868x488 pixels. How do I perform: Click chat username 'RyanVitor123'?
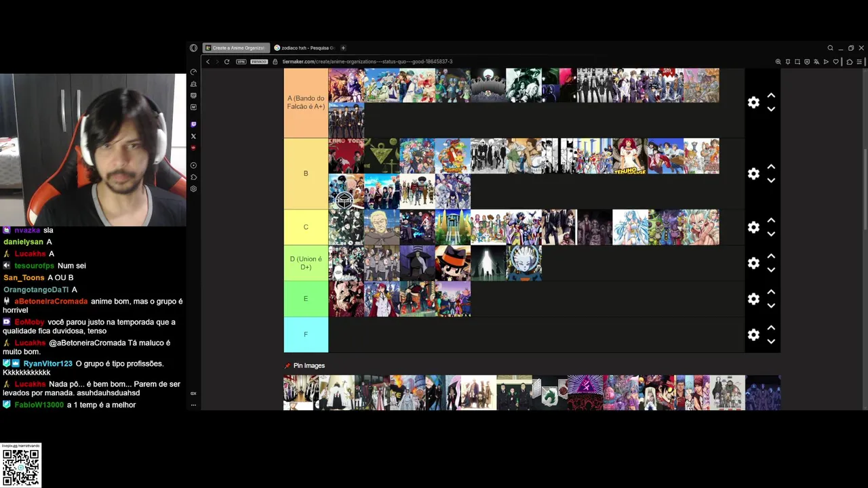tap(47, 364)
